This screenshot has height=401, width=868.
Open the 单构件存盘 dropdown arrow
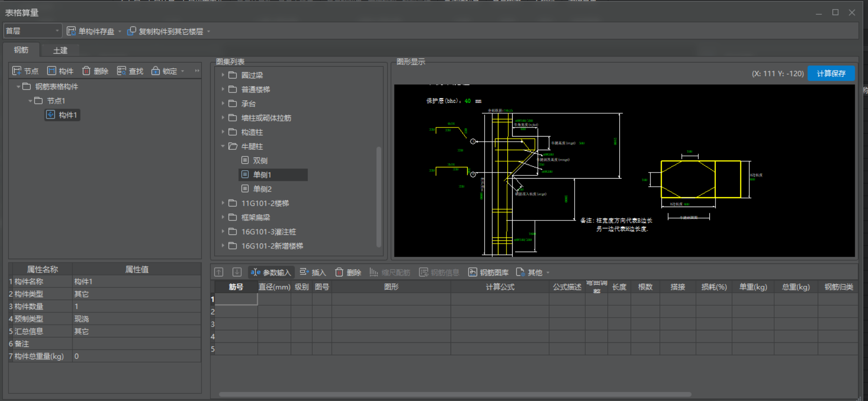(120, 32)
